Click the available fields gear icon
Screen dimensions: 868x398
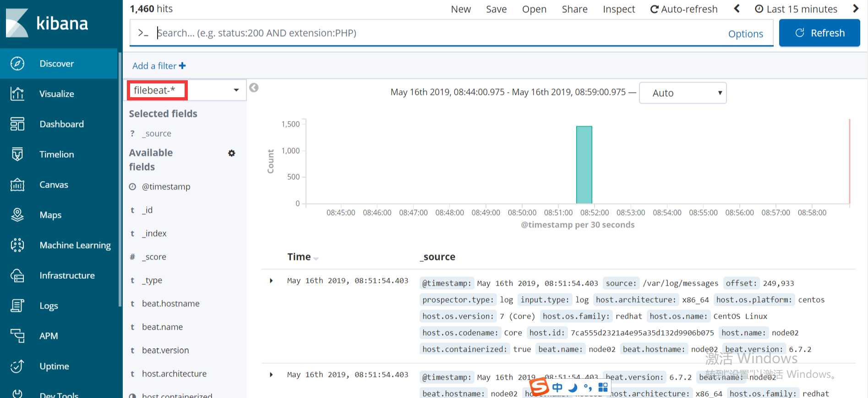[232, 153]
